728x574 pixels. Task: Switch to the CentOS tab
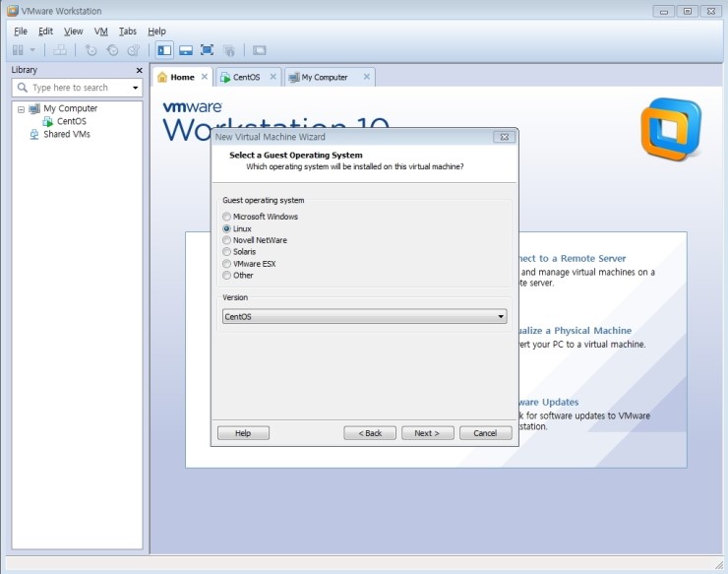pos(246,77)
